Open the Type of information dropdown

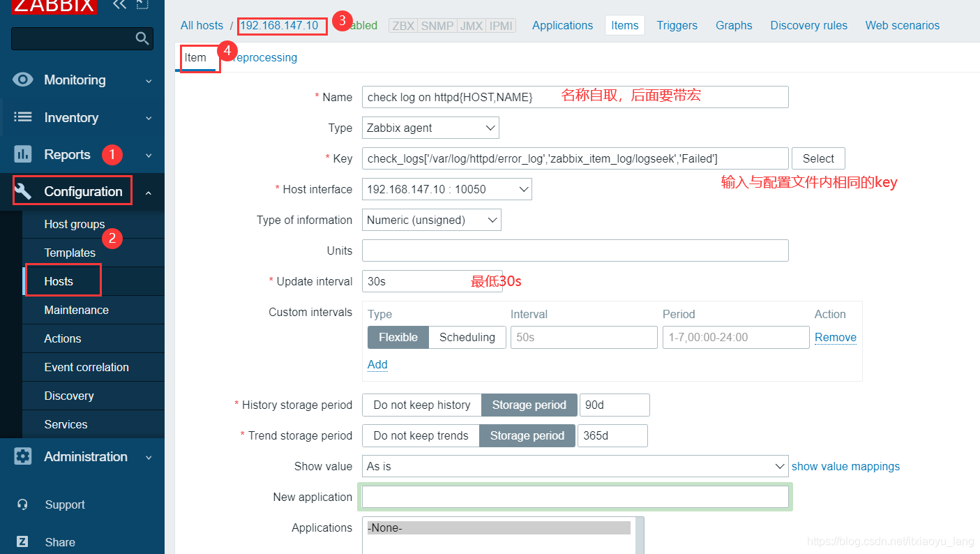coord(432,220)
